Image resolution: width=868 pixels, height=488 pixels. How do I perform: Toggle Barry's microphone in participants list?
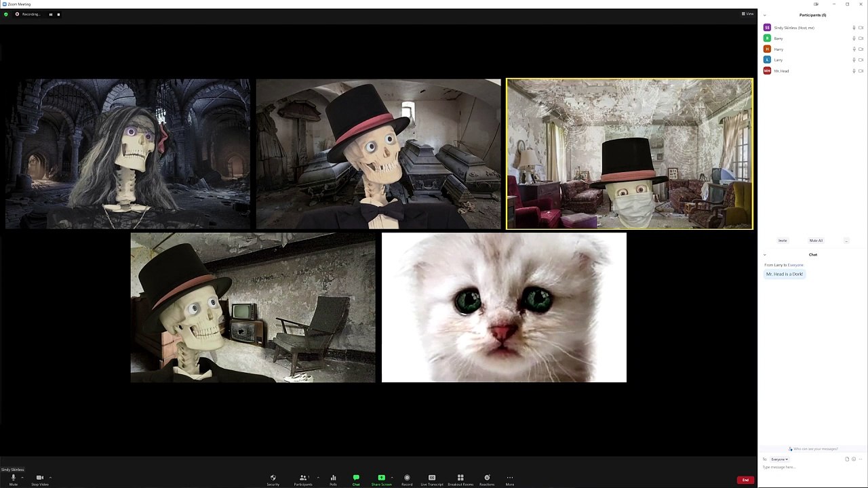point(854,39)
